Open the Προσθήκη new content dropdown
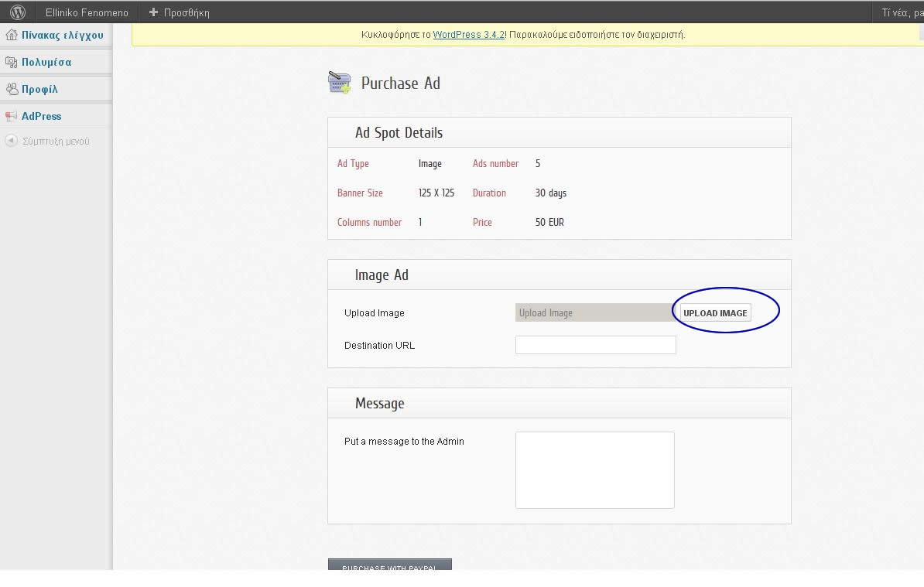Screen dimensions: 924x587 coord(186,12)
